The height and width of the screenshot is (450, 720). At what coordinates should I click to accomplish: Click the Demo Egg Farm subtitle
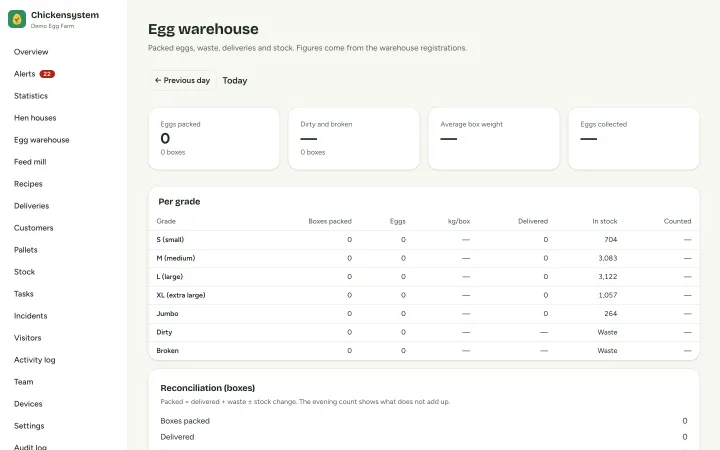[52, 26]
